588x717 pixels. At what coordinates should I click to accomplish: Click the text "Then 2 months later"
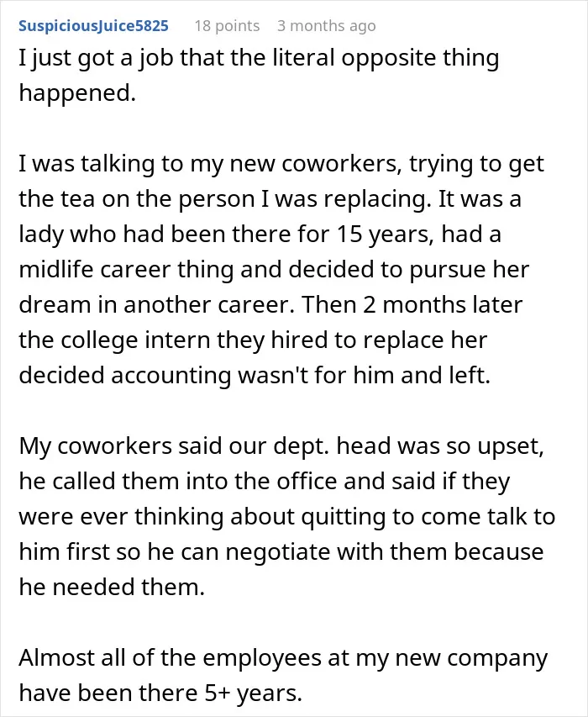coord(412,305)
